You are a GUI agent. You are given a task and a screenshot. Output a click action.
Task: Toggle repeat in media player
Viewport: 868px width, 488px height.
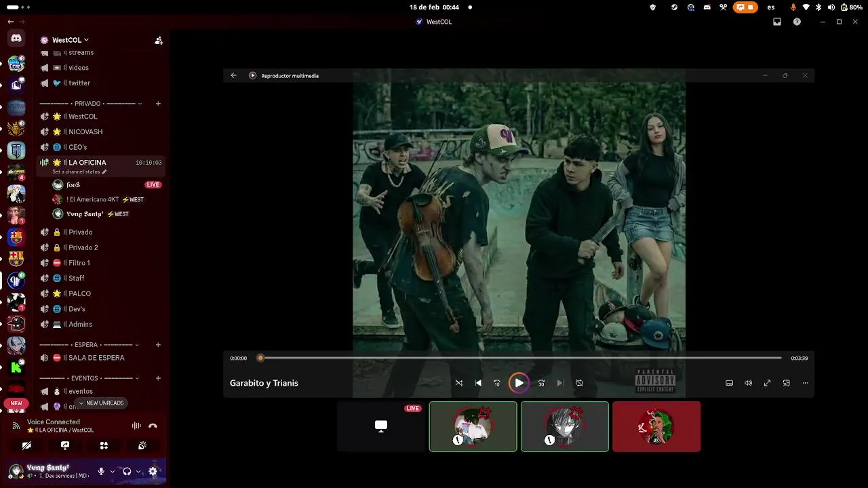(x=579, y=383)
